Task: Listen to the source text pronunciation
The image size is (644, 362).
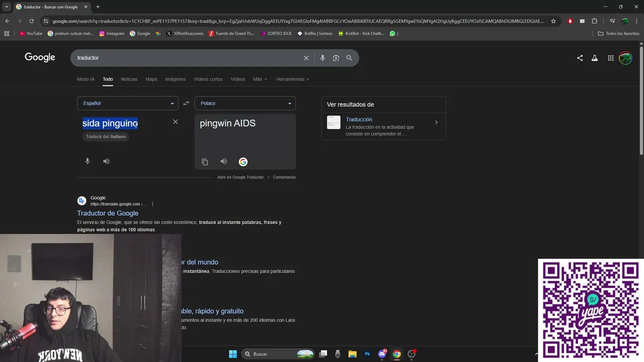Action: coord(106,161)
